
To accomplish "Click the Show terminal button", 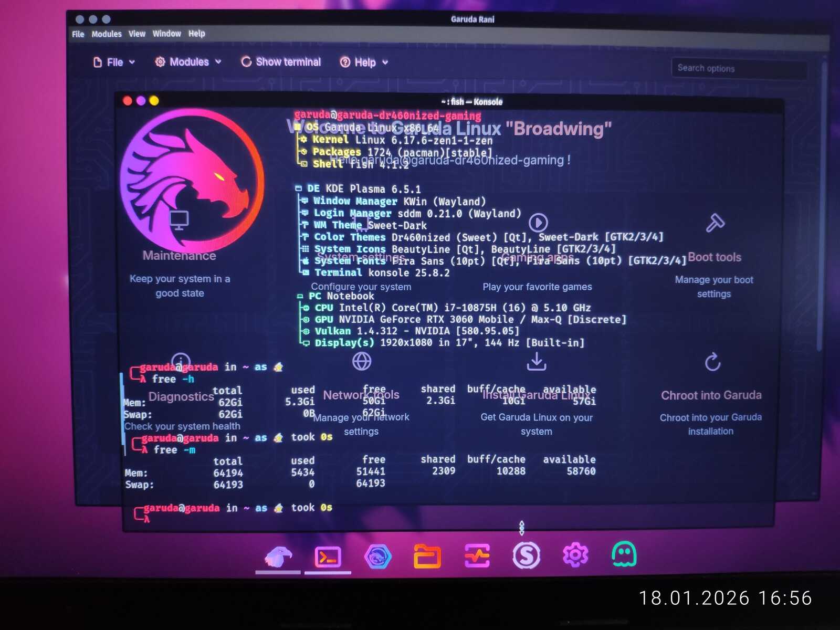I will pos(281,62).
